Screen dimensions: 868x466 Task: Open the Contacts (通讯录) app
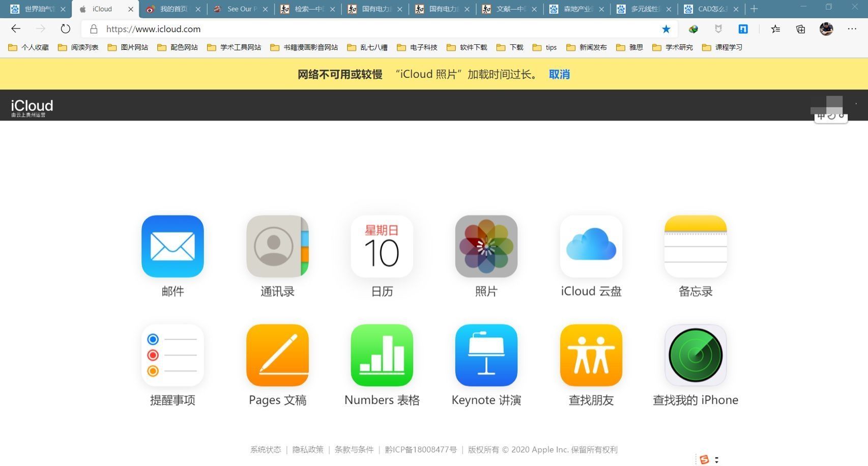[x=277, y=246]
